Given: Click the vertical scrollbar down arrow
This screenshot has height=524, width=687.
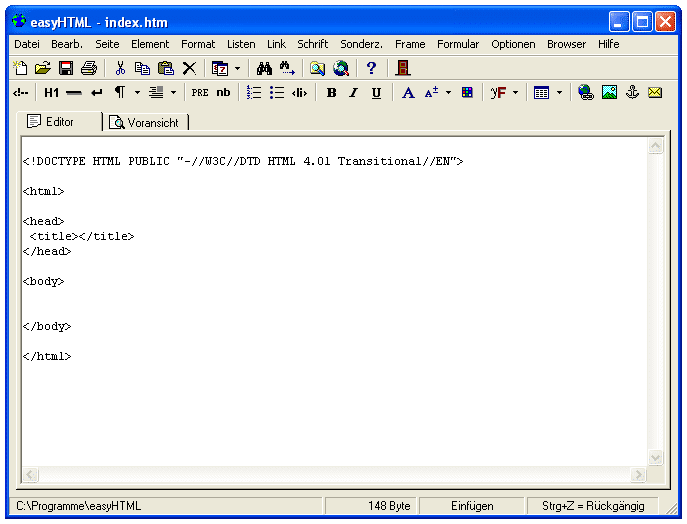Looking at the screenshot, I should (656, 458).
